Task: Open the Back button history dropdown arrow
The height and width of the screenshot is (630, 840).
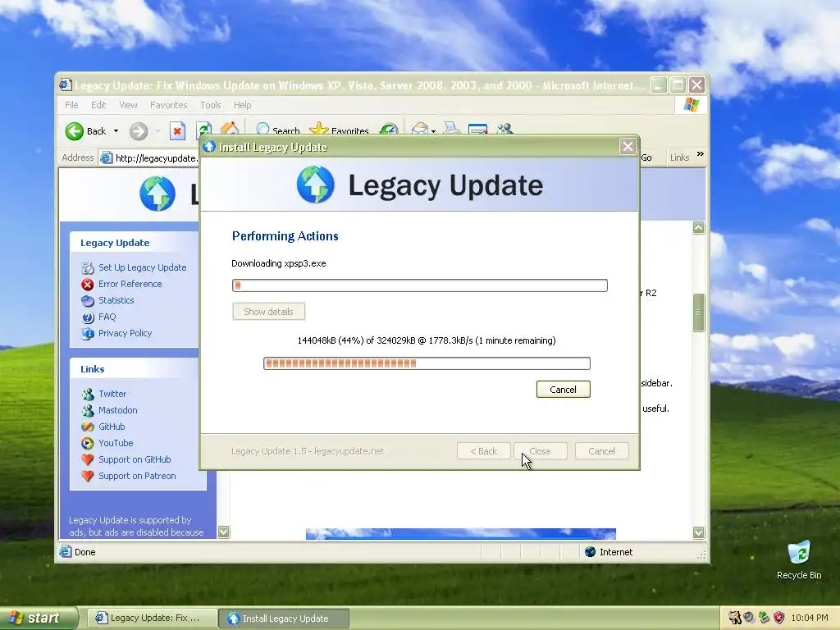Action: [116, 130]
